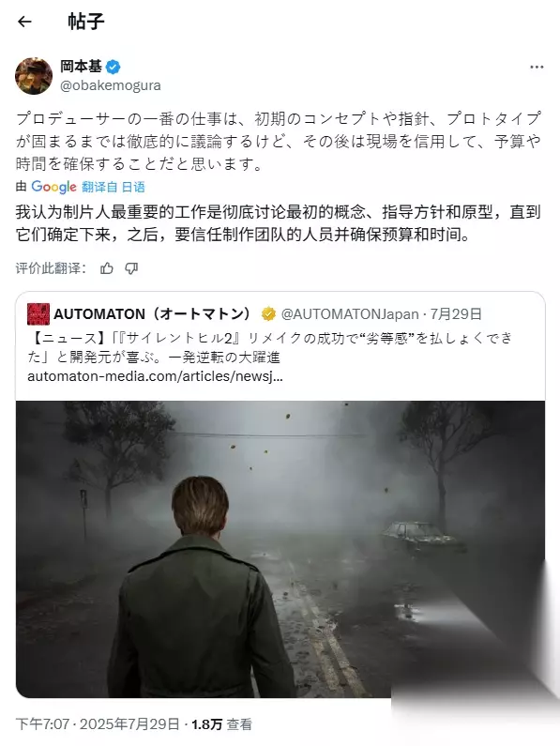Screen dimensions: 560x746
Task: Click the 下午7:07 · 2025年7月29日 timestamp
Action: pos(98,724)
